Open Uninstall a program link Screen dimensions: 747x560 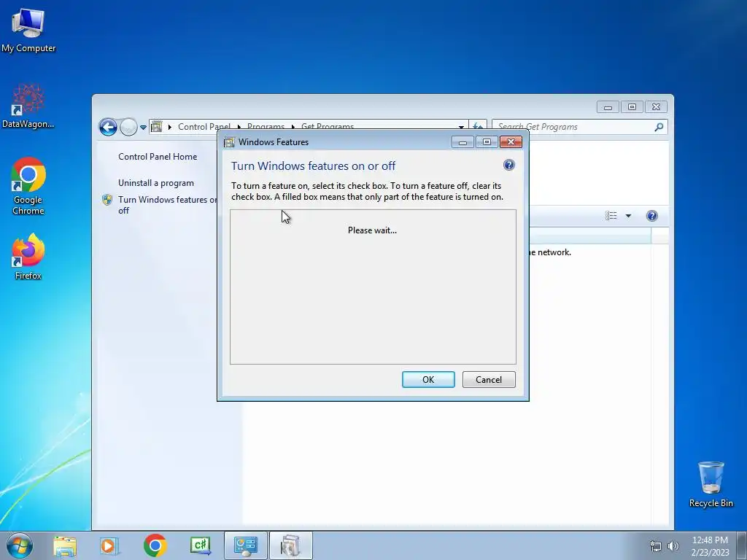156,183
